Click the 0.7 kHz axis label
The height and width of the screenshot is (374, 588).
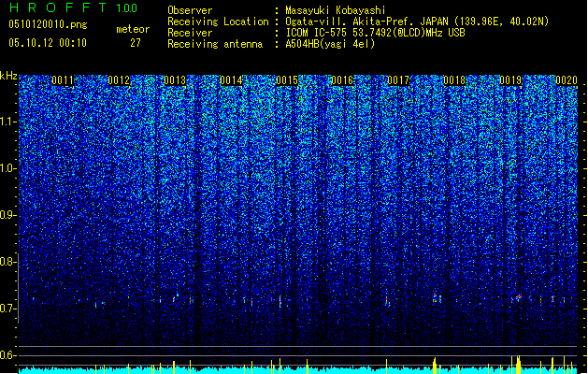[x=8, y=309]
